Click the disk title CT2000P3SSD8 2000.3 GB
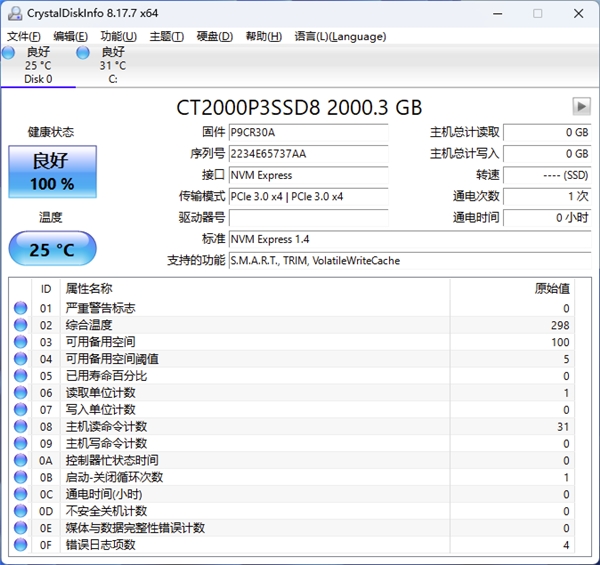Image resolution: width=600 pixels, height=565 pixels. tap(299, 107)
